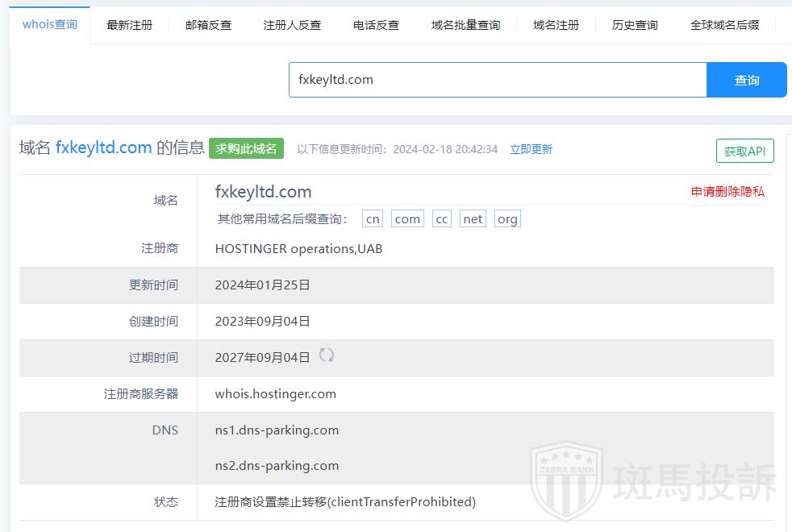Click the 立即更新 link

click(531, 149)
